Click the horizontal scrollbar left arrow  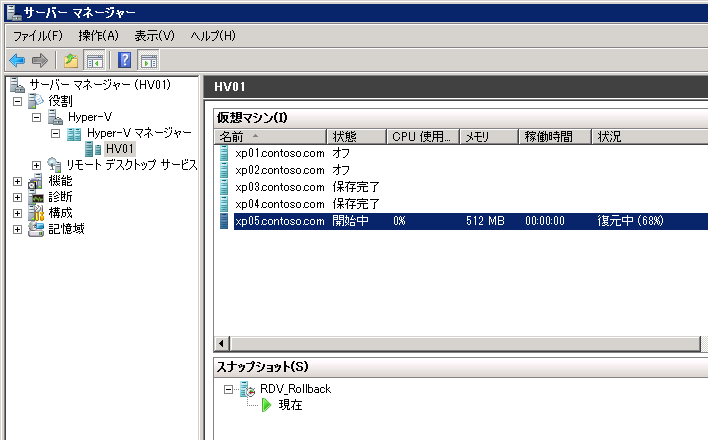[x=221, y=344]
